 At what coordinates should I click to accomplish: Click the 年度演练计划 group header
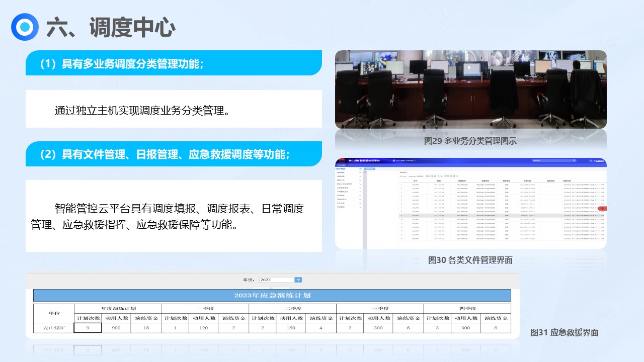tap(118, 308)
